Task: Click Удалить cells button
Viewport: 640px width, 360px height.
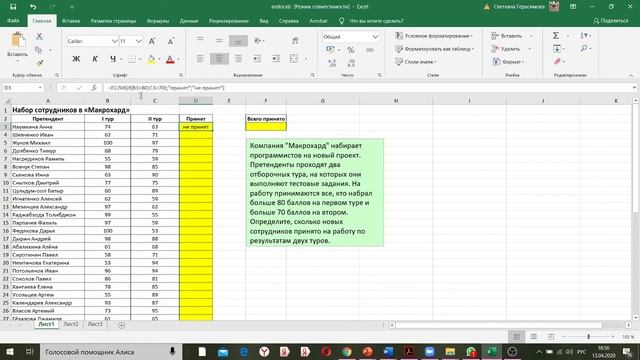Action: [506, 49]
